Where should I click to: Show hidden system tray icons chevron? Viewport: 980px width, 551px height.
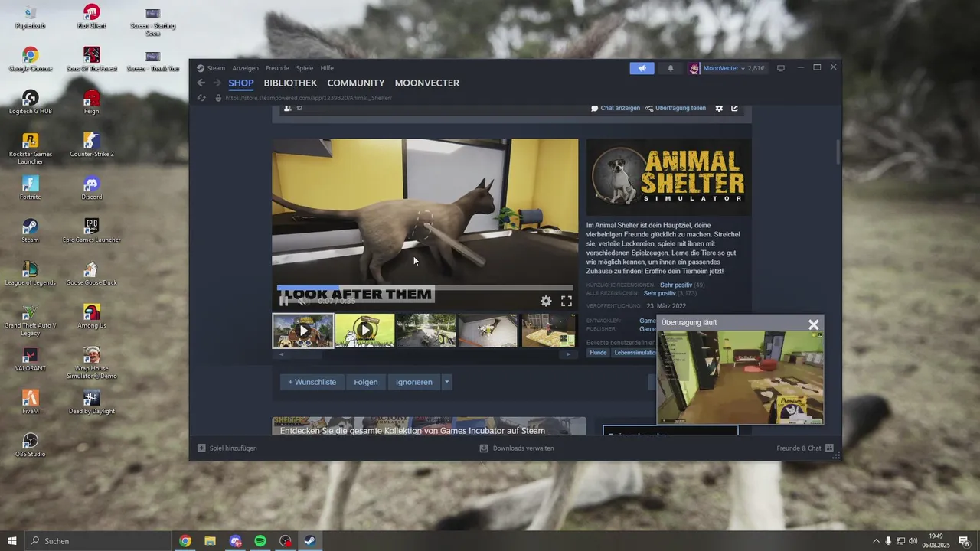pyautogui.click(x=876, y=541)
